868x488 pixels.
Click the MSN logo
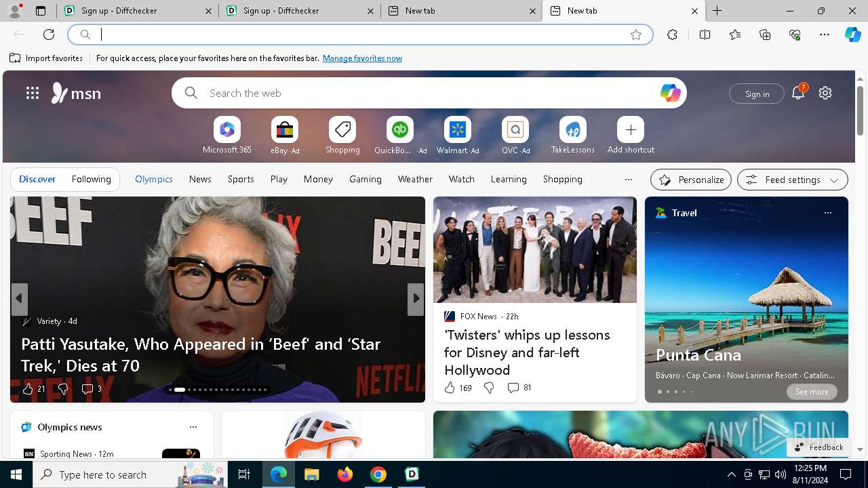point(76,93)
